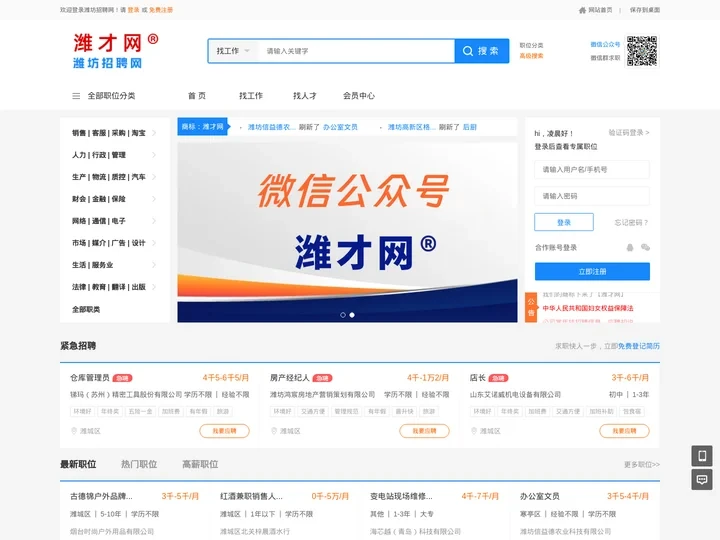Viewport: 720px width, 540px height.
Task: Open 办公室文员 in the news ticker
Action: 340,127
